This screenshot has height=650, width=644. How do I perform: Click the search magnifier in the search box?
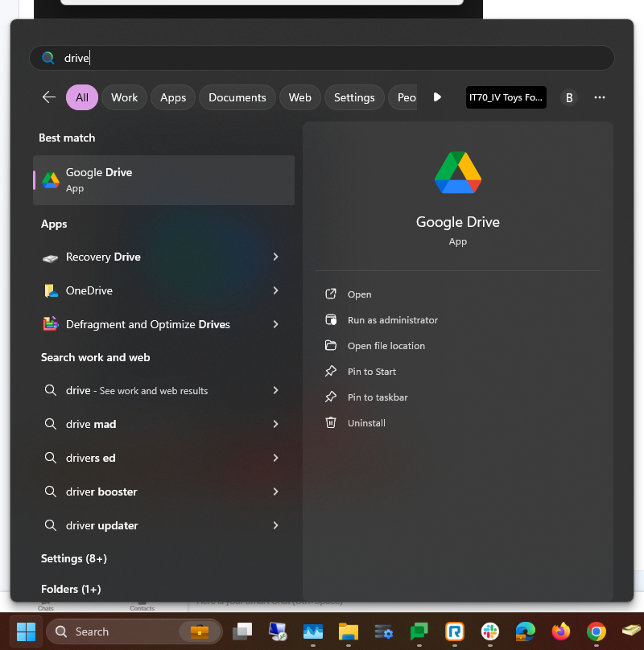[48, 58]
